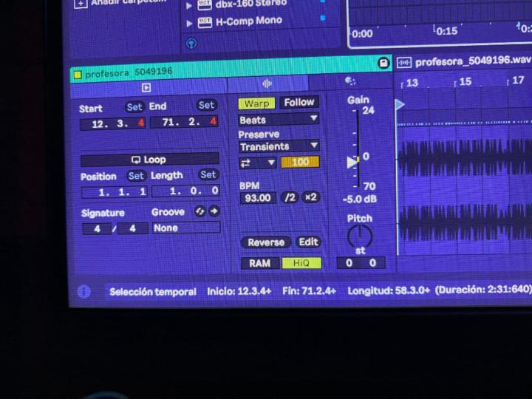Click the loop Position 1. 1. 1 field
532x399 pixels.
pyautogui.click(x=115, y=192)
